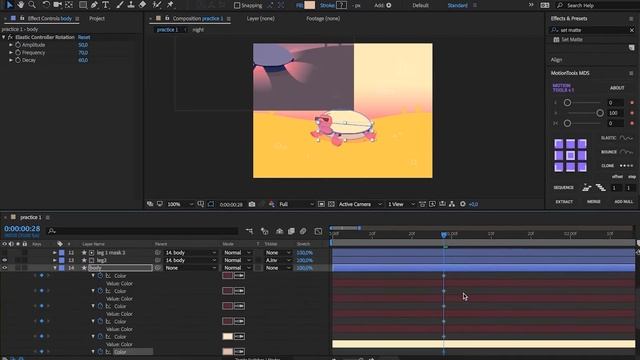The image size is (640, 360).
Task: Select the Clone Stamp tool
Action: tap(131, 5)
